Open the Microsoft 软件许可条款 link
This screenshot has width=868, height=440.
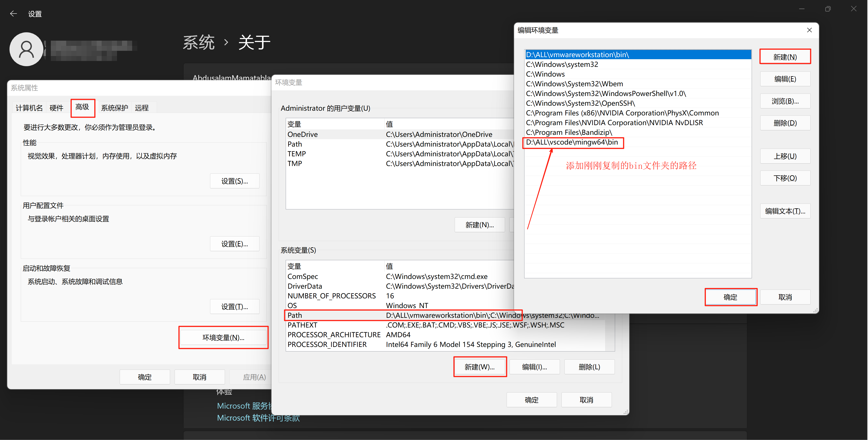[x=258, y=418]
